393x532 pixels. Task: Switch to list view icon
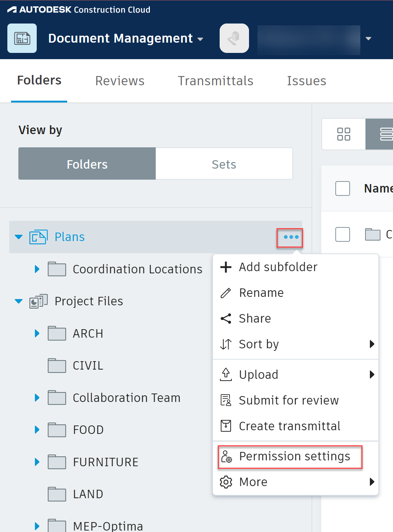point(386,134)
